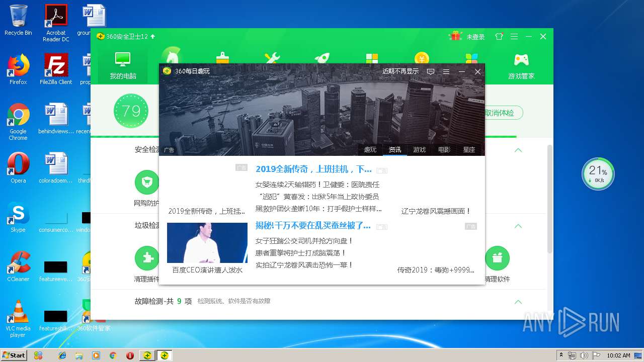This screenshot has width=644, height=362.
Task: Click caption 辽宁龙卷风震撼画面！
Action: tap(436, 211)
